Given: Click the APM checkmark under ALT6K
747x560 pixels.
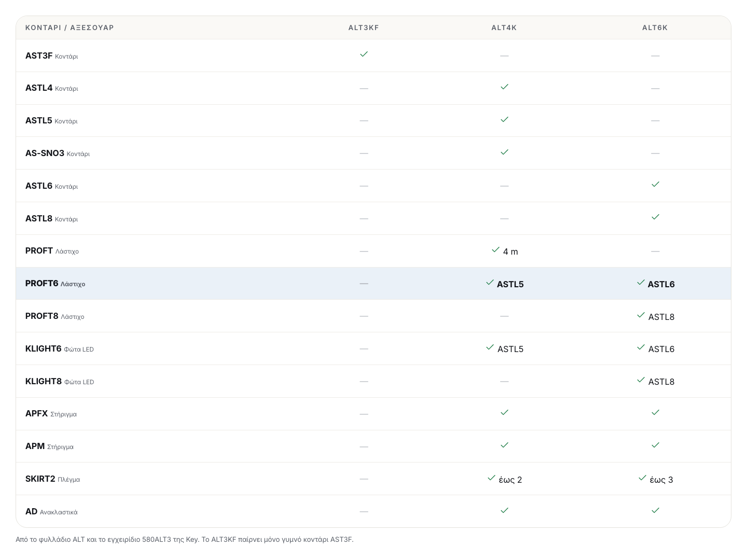Looking at the screenshot, I should (655, 445).
